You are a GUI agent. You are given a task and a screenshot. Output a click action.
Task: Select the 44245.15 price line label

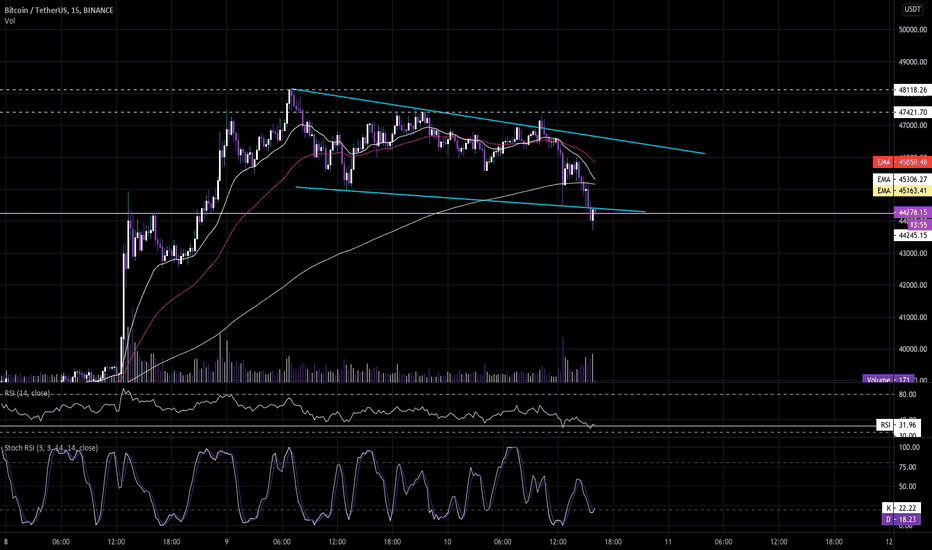912,235
